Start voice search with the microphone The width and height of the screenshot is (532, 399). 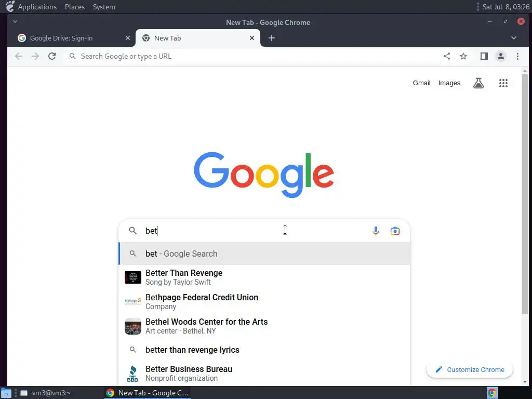(376, 231)
